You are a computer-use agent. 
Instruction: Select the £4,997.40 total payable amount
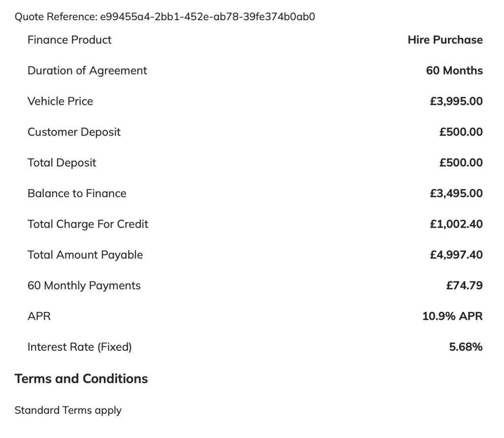click(x=456, y=255)
